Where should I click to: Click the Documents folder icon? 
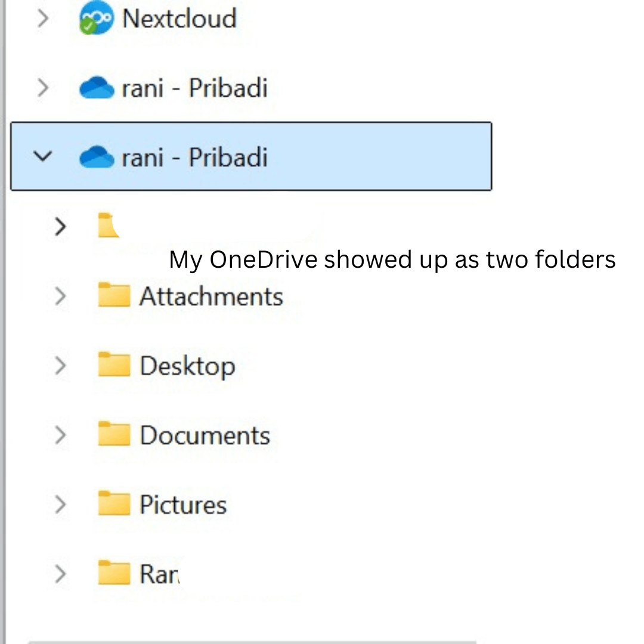pyautogui.click(x=113, y=435)
